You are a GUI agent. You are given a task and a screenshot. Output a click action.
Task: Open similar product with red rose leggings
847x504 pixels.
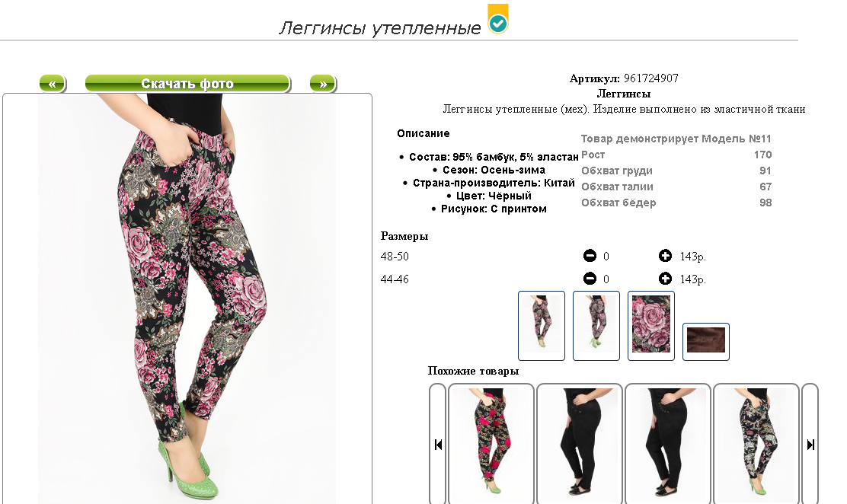(x=491, y=444)
